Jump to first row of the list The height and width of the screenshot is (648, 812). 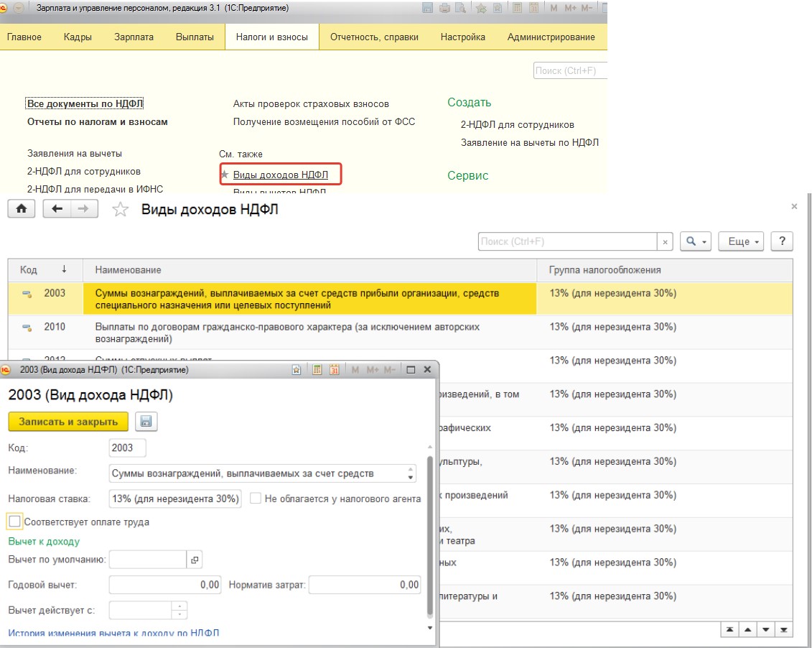point(729,630)
